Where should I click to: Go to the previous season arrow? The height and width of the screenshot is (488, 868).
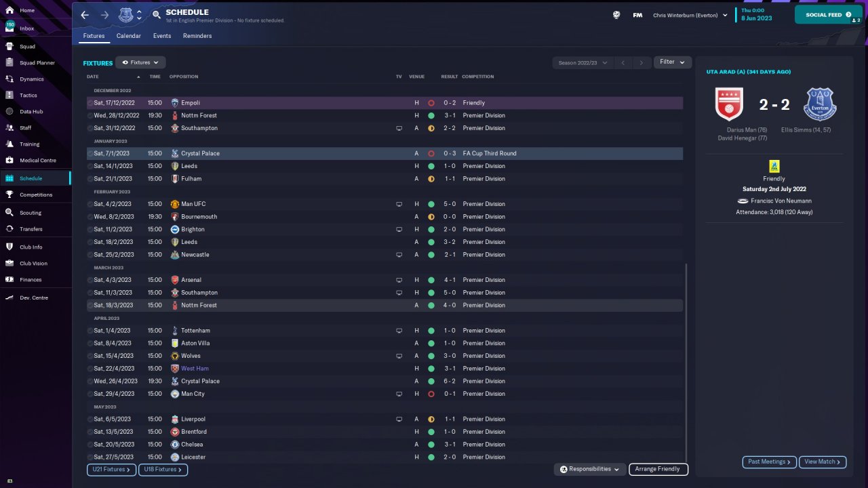click(x=623, y=63)
